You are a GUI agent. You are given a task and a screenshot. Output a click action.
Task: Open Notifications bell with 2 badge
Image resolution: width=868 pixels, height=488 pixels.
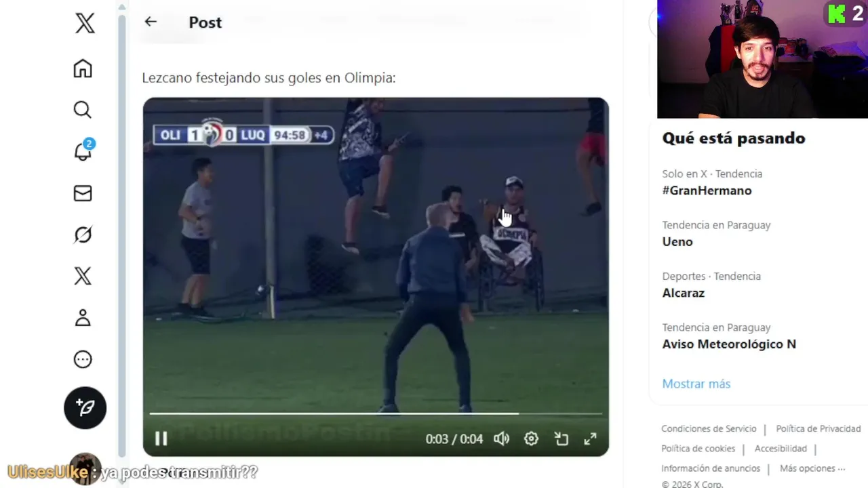tap(83, 150)
